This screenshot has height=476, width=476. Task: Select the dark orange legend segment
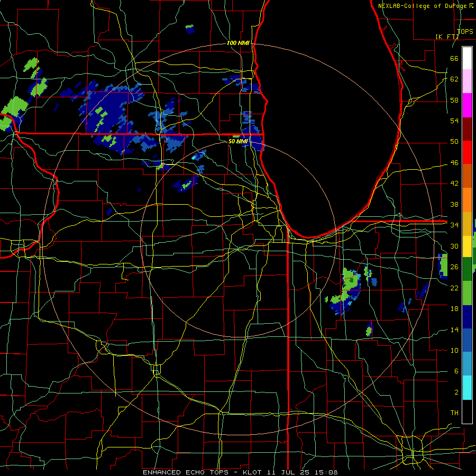click(x=467, y=176)
